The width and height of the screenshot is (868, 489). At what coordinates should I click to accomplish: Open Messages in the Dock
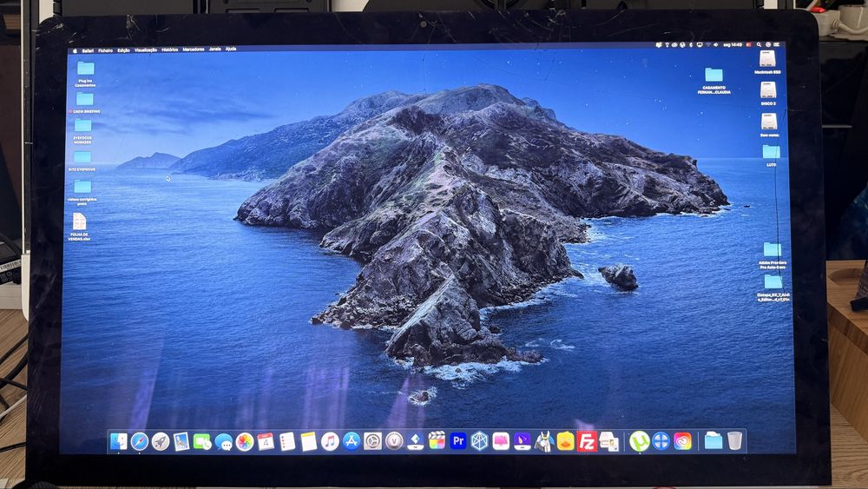223,441
